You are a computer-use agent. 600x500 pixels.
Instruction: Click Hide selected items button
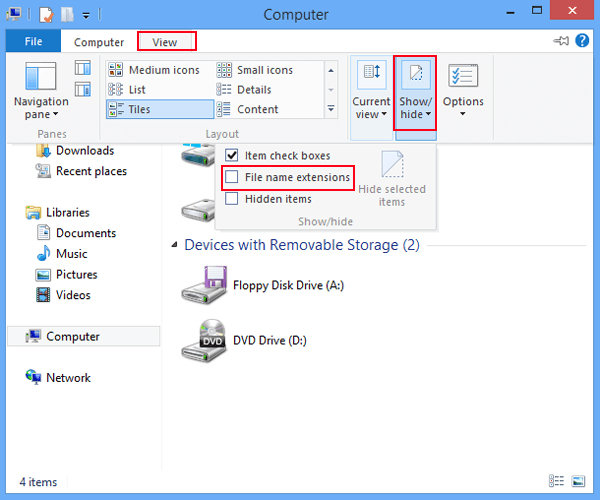click(392, 179)
